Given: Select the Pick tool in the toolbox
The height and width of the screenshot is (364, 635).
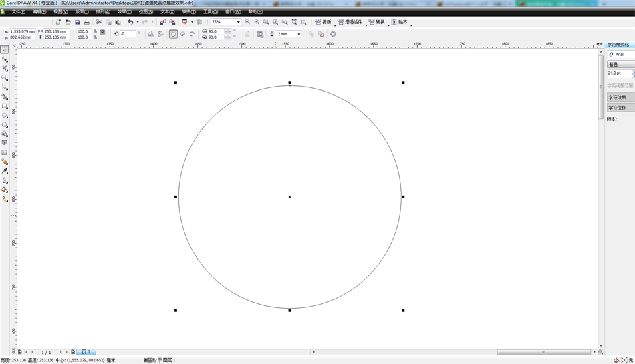Looking at the screenshot, I should 5,50.
